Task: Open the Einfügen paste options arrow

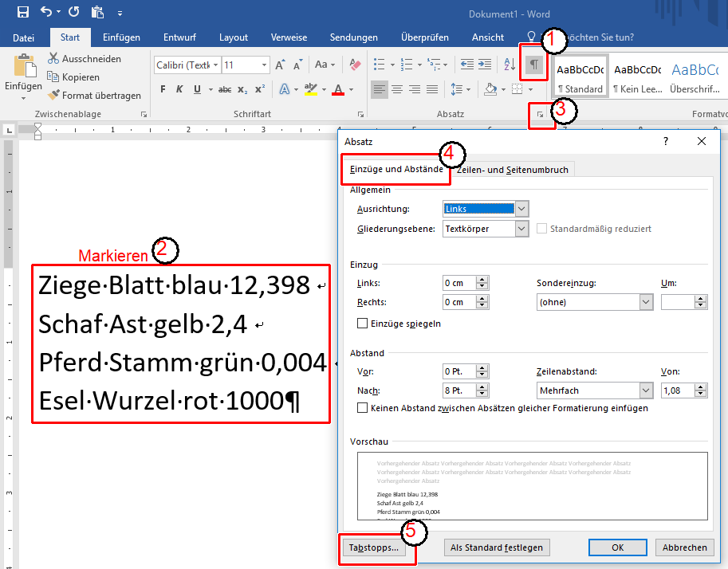Action: point(23,98)
